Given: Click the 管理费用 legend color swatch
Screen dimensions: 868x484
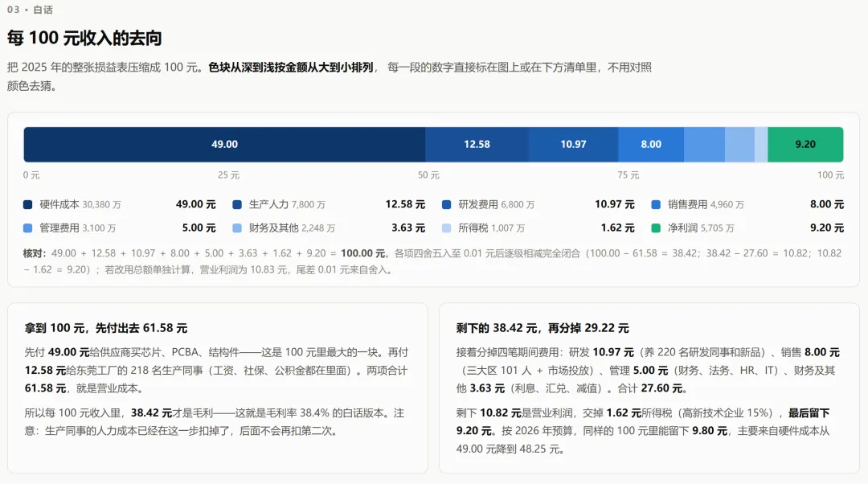Looking at the screenshot, I should [x=27, y=228].
